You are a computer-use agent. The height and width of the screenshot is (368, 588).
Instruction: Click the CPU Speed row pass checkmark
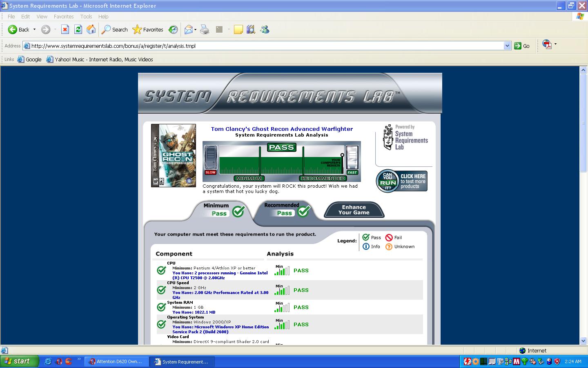tap(161, 290)
